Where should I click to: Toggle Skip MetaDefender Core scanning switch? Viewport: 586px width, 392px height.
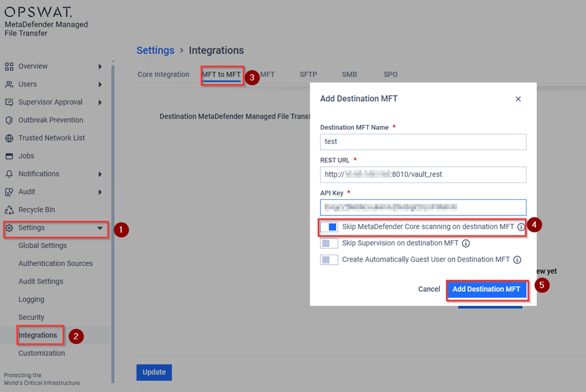click(x=329, y=227)
